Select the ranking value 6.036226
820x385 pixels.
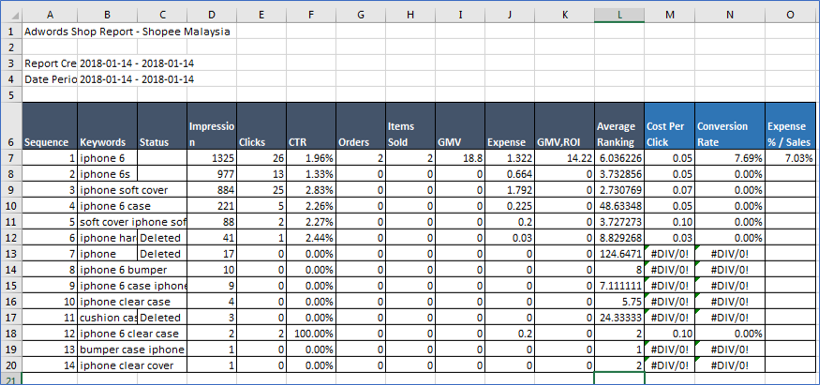[x=619, y=158]
